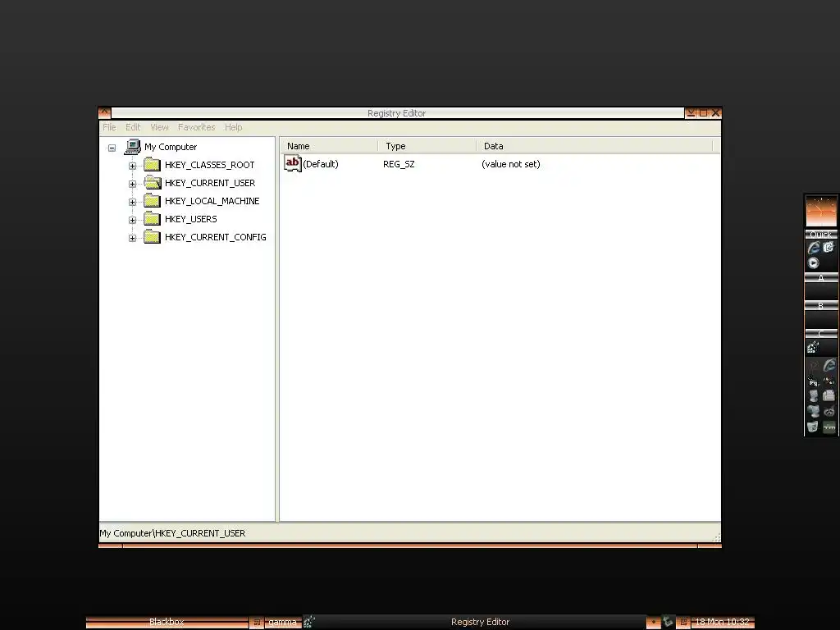This screenshot has width=840, height=630.
Task: Click the email icon beside Internet Explorer in Quick
Action: (829, 247)
